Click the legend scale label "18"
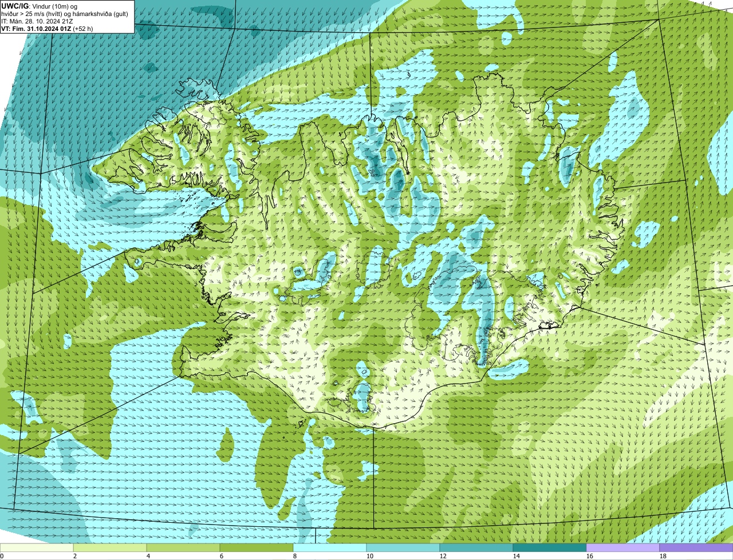The image size is (733, 560). [663, 556]
